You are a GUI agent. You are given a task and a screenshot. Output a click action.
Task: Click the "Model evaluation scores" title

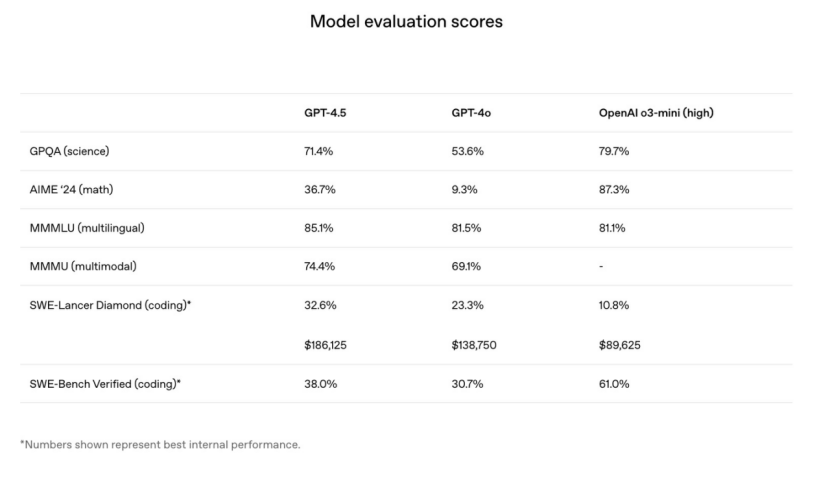coord(406,21)
